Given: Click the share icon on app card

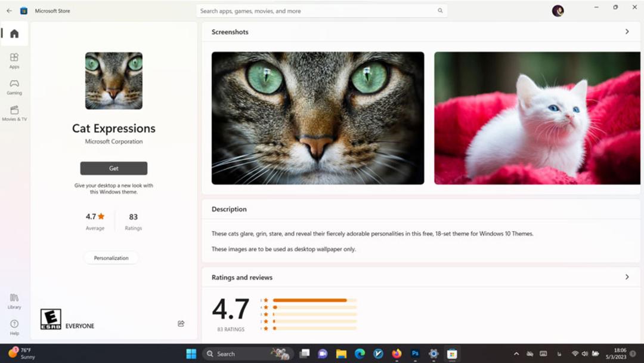Looking at the screenshot, I should coord(181,324).
